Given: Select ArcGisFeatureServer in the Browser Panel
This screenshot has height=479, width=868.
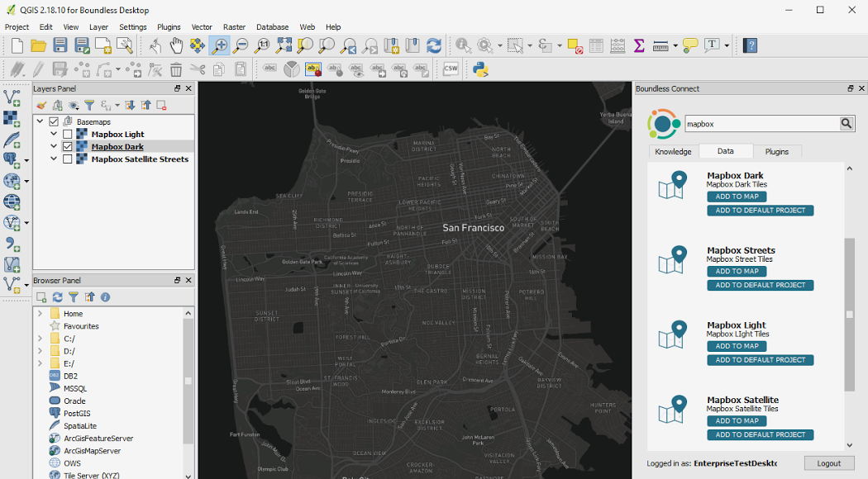Looking at the screenshot, I should coord(98,438).
